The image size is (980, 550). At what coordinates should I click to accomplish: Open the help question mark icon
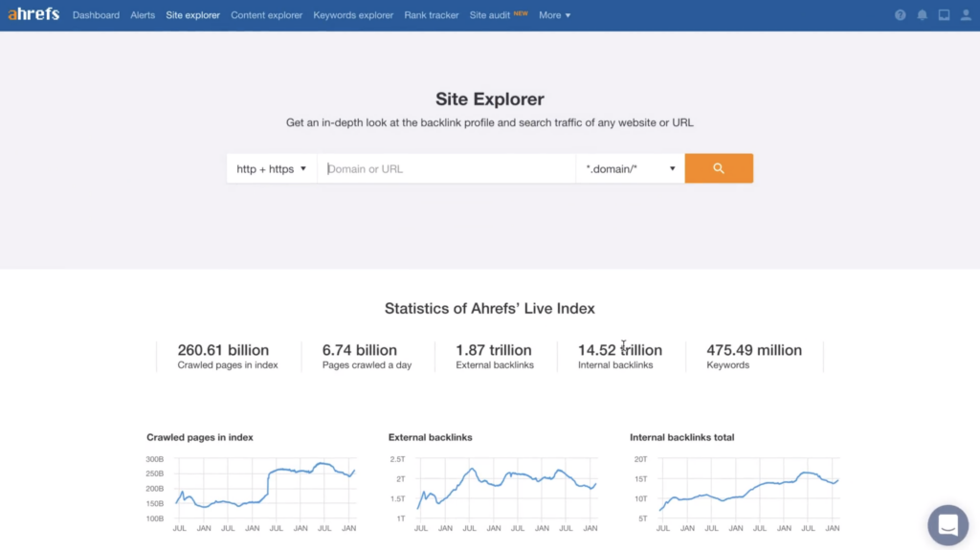tap(900, 15)
